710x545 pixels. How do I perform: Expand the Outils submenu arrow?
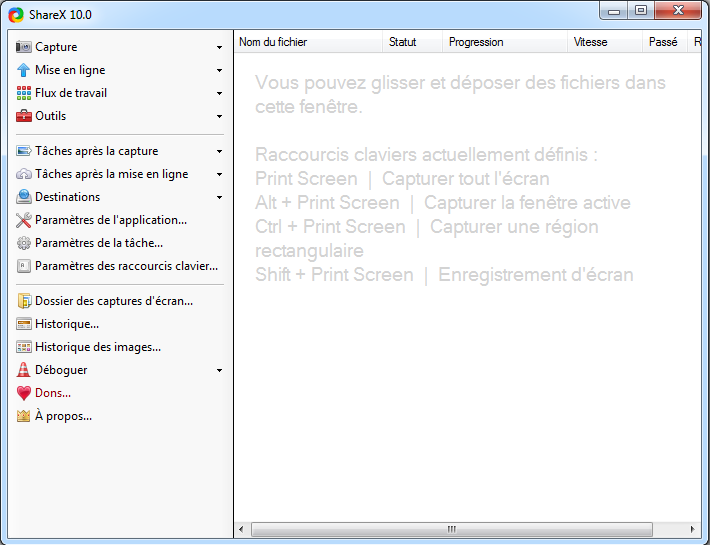219,117
